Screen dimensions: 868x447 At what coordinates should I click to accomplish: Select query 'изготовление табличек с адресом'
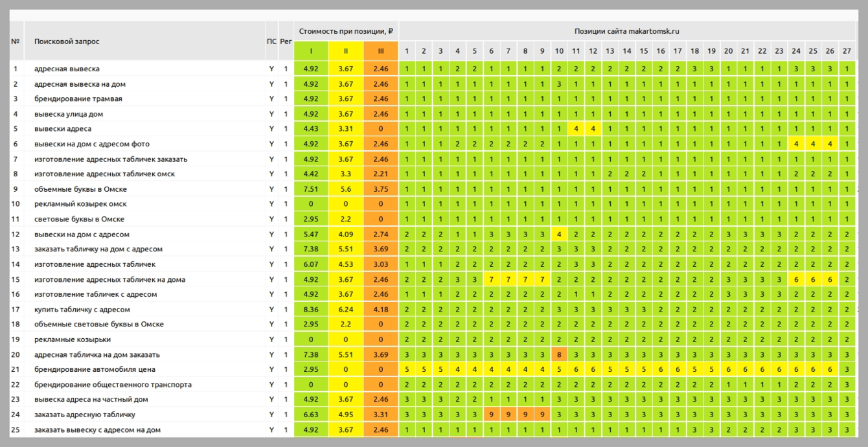[95, 294]
